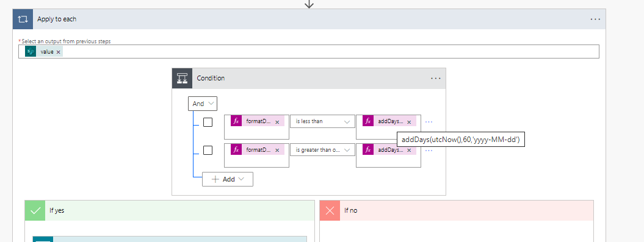Open the 'is greater than or equal' operator dropdown
This screenshot has height=242, width=644.
click(x=322, y=150)
